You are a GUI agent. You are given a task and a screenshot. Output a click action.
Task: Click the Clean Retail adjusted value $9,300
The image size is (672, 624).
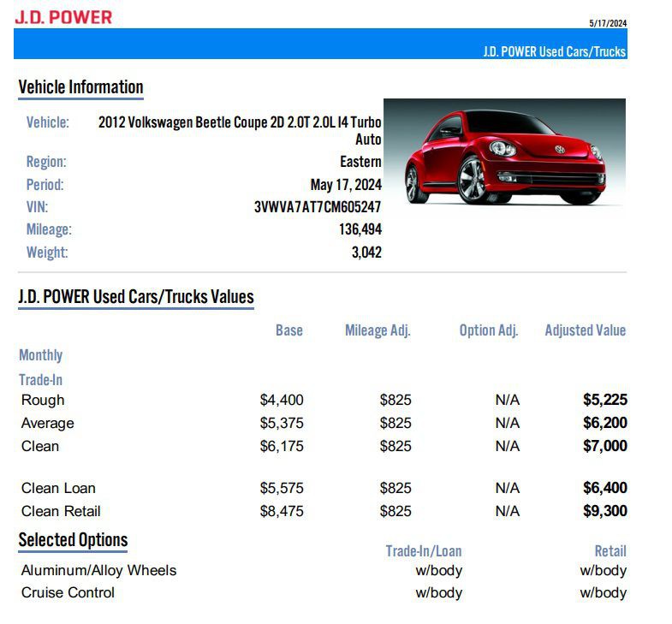pos(604,510)
